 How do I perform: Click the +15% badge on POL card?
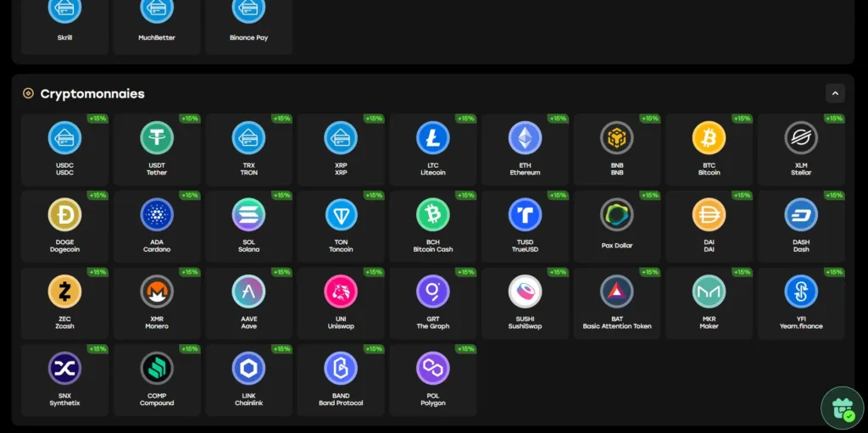click(x=466, y=349)
